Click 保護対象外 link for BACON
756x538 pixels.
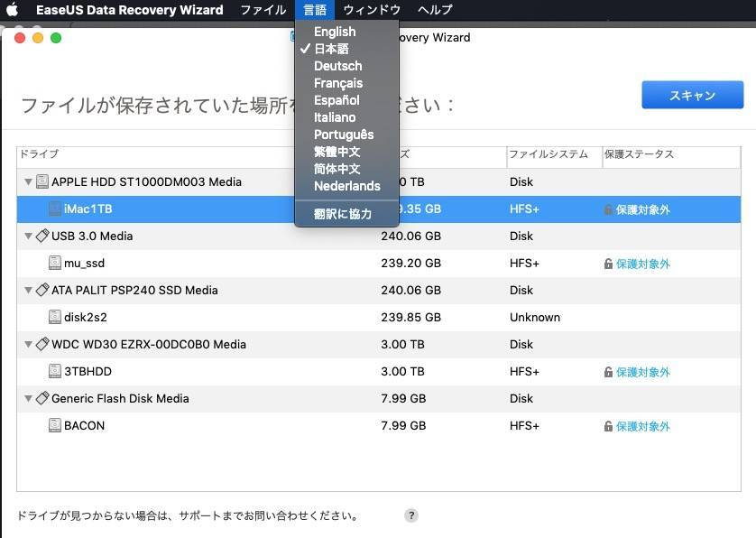coord(643,425)
